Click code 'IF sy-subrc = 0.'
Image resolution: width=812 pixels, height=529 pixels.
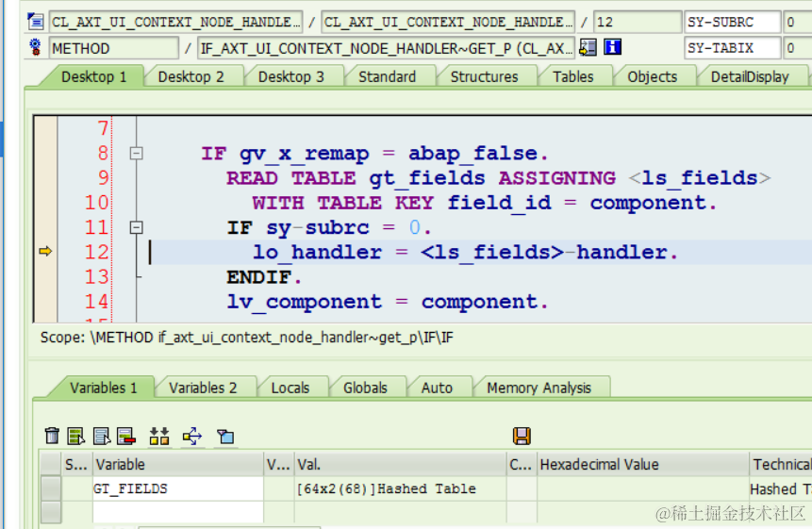click(329, 227)
